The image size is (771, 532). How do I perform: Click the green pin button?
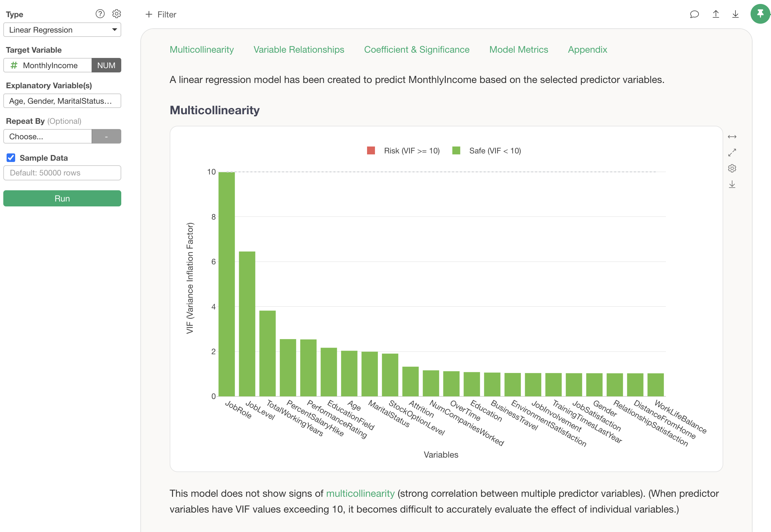(x=760, y=14)
